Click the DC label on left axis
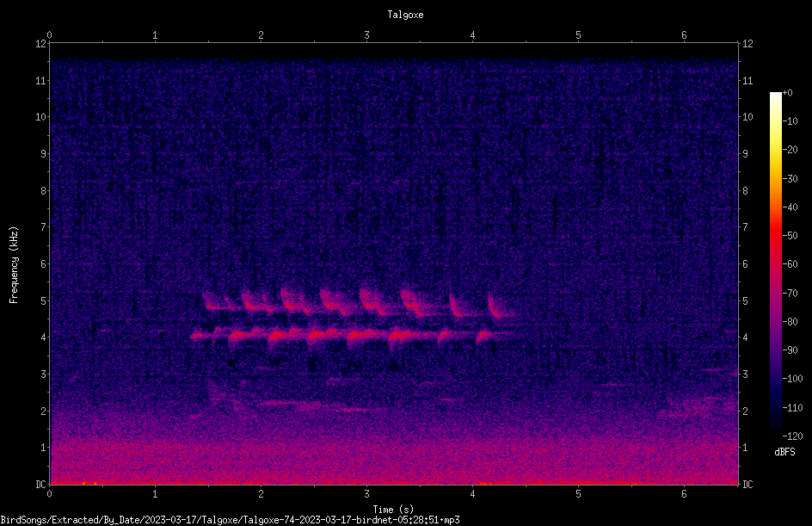The width and height of the screenshot is (812, 526). point(41,484)
